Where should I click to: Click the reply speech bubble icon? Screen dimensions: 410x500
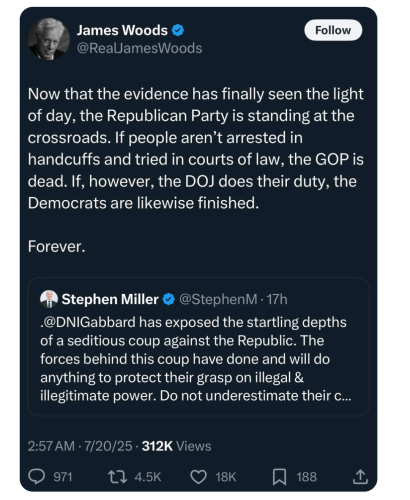pos(36,476)
